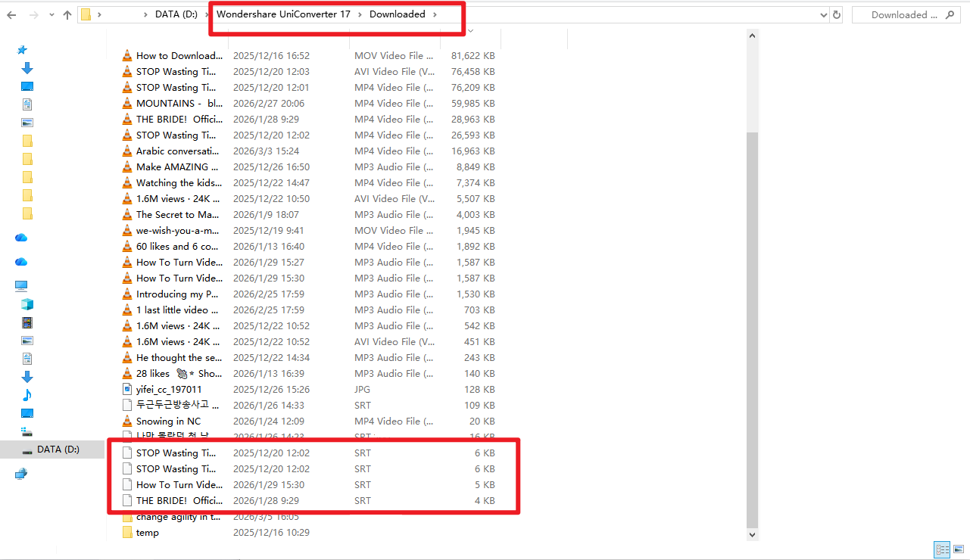Open the temp folder
Viewport: 970px width, 560px height.
[148, 532]
